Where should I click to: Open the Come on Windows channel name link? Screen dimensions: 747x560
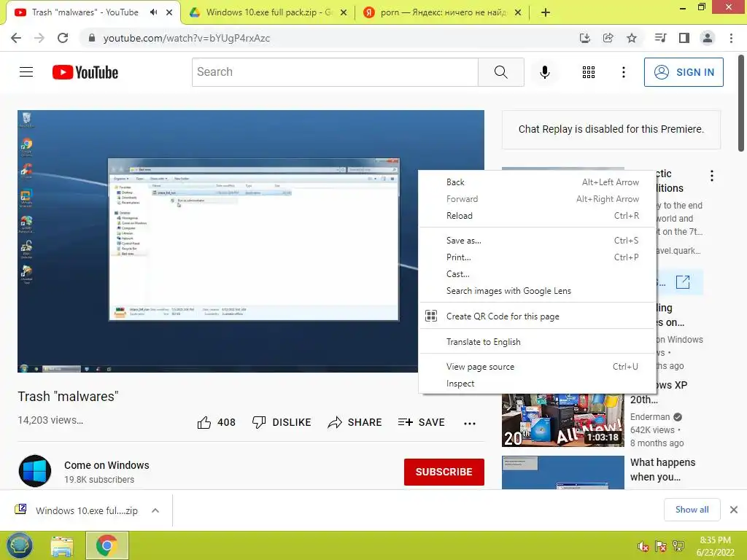(x=107, y=465)
